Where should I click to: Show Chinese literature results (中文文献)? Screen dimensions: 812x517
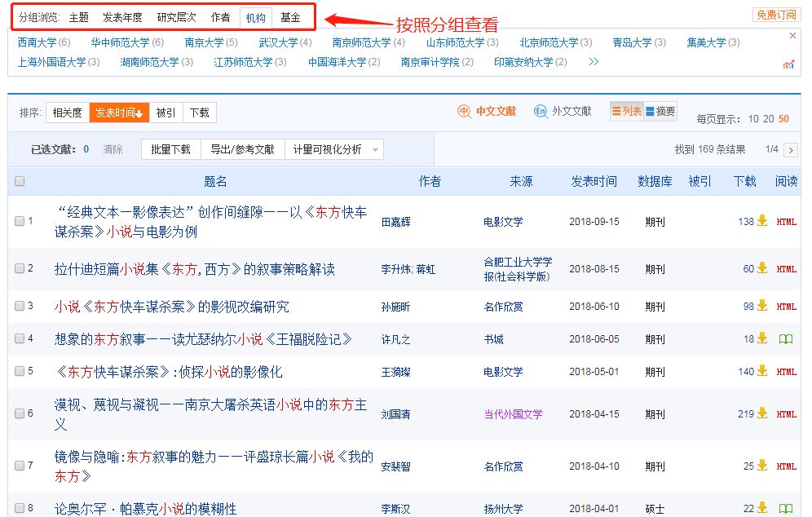tap(488, 112)
